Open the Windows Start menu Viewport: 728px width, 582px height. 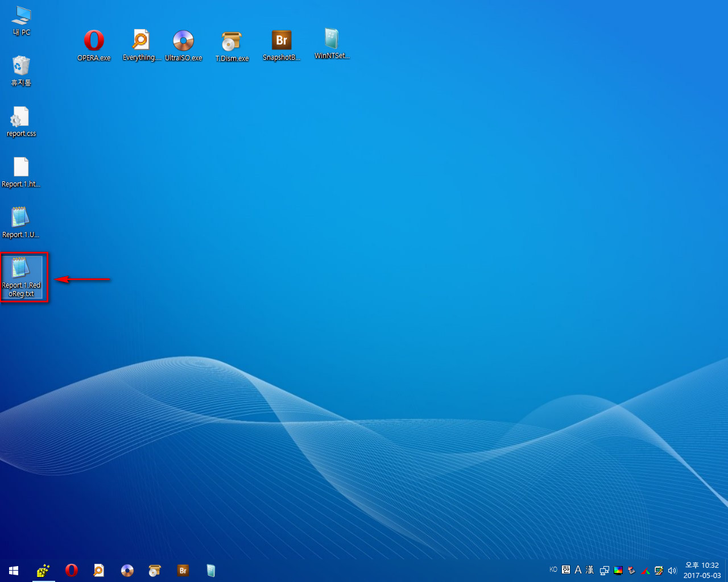click(x=14, y=570)
